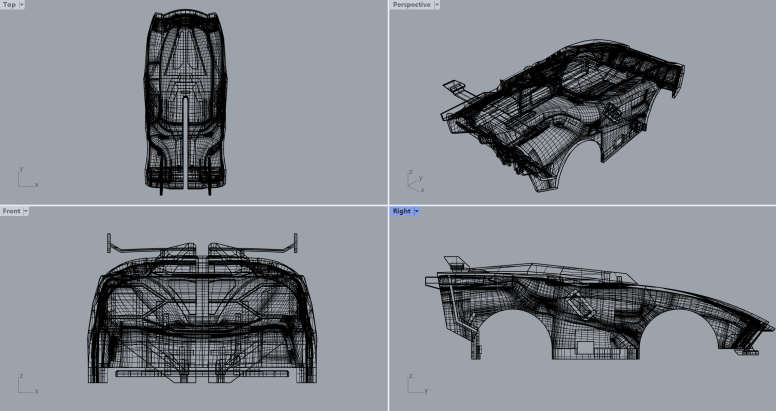Open the Top viewport dropdown arrow menu
Image resolution: width=776 pixels, height=411 pixels.
[x=22, y=5]
